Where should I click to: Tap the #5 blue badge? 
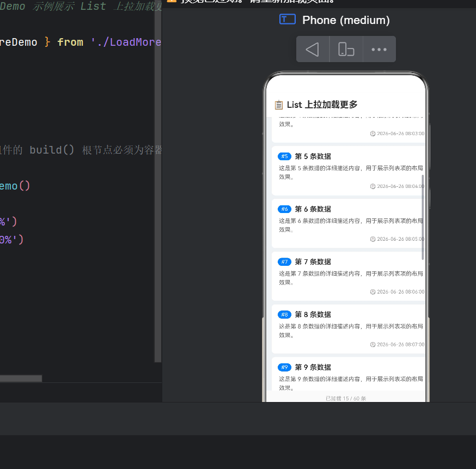click(284, 156)
